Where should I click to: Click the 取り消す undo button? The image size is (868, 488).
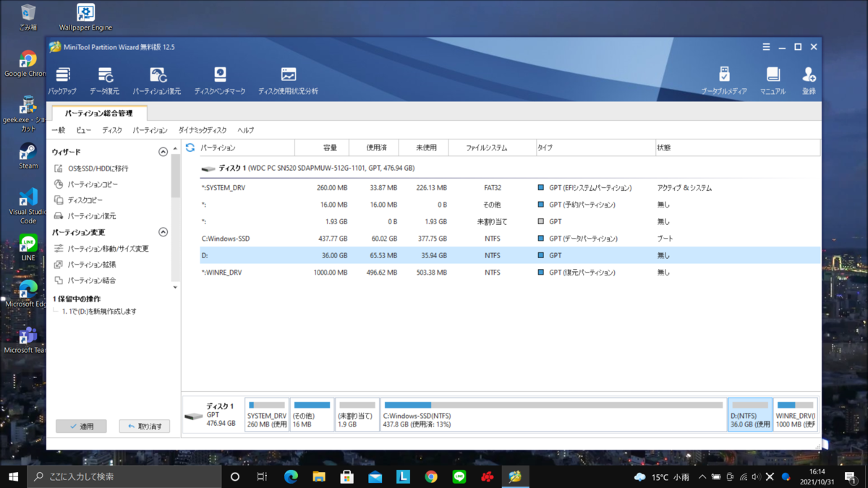[145, 427]
